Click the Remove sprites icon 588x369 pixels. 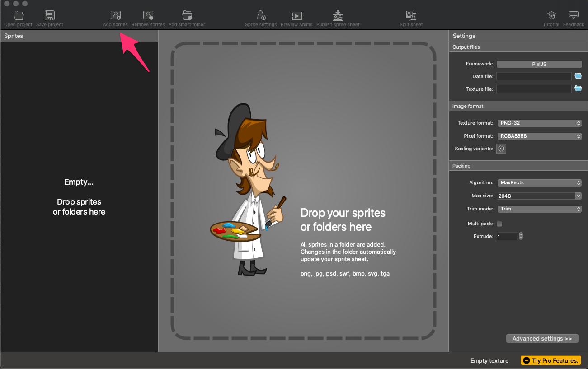[x=148, y=16]
